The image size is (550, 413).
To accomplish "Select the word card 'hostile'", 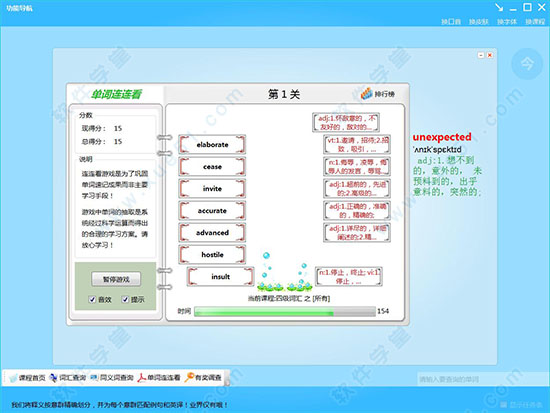I will [212, 254].
